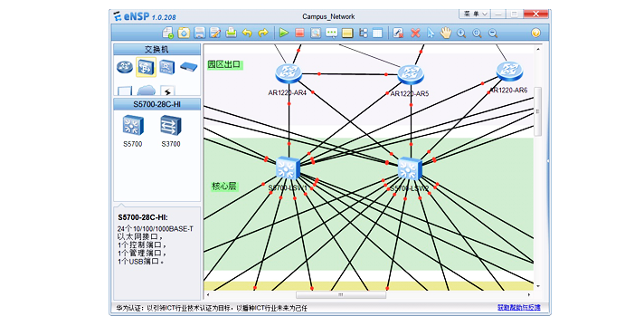644x326 pixels.
Task: Open the 菜单 dropdown in the title bar
Action: tap(474, 14)
